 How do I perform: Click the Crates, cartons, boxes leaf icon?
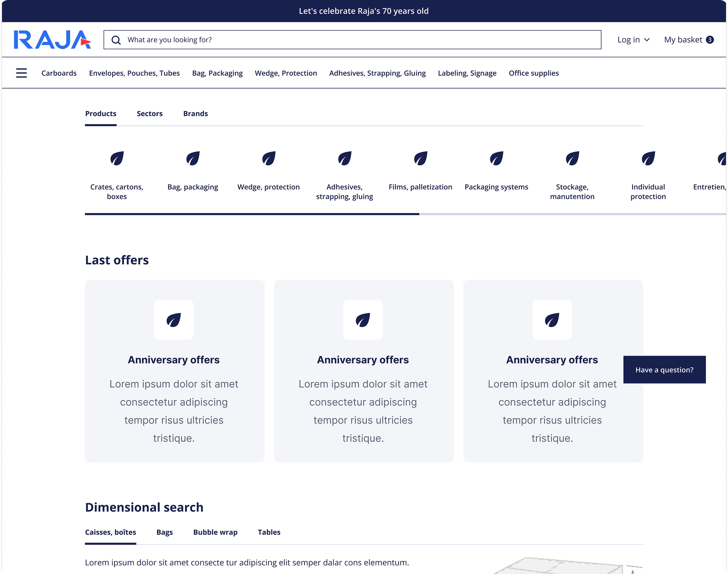coord(117,158)
